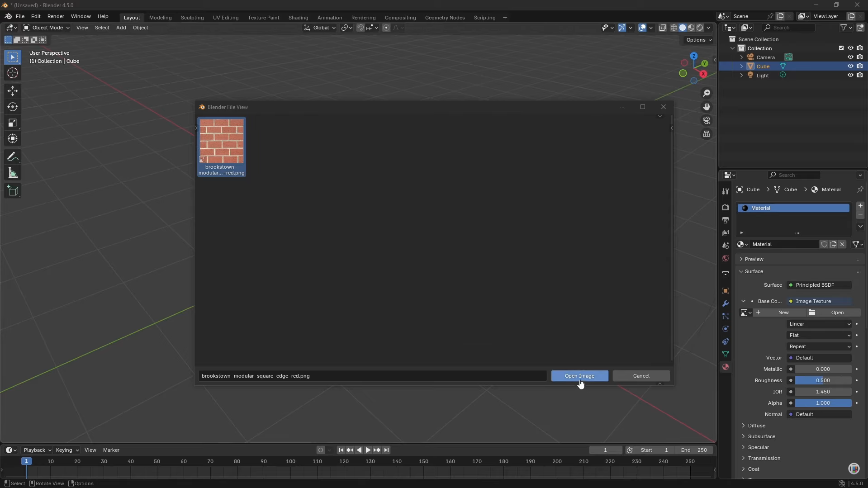The width and height of the screenshot is (868, 488).
Task: Open the World properties tab icon
Action: coord(726,258)
